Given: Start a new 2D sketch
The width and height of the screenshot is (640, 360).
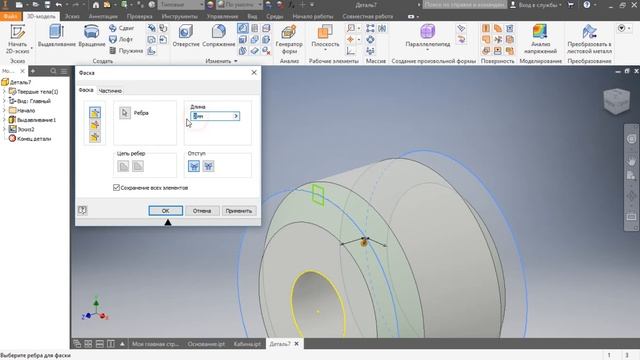Looking at the screenshot, I should coord(17,39).
